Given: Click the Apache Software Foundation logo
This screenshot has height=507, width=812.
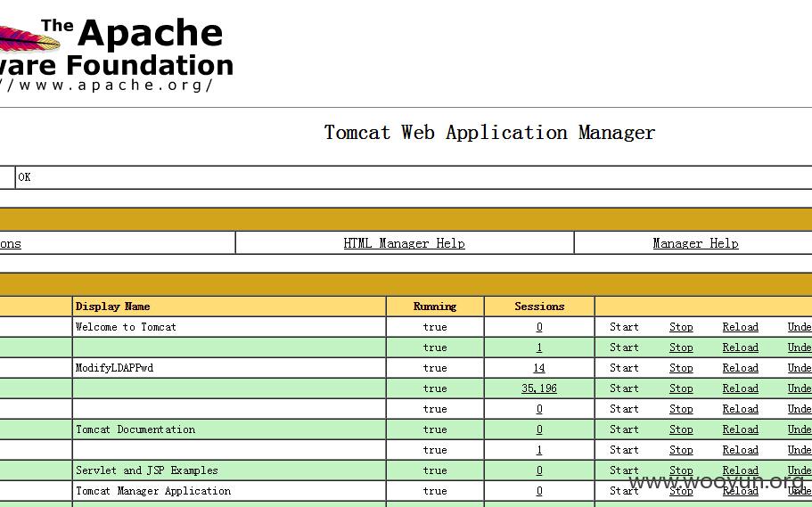Looking at the screenshot, I should click(x=117, y=53).
